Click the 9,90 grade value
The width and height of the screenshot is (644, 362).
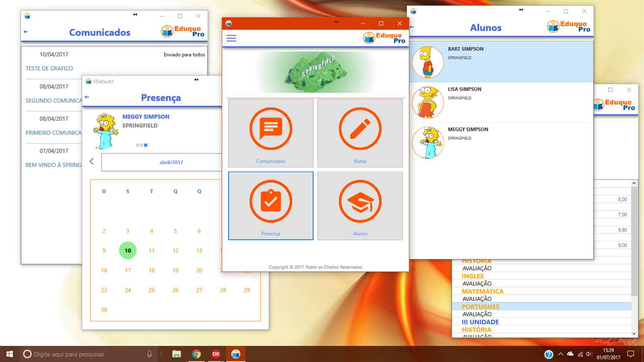(622, 230)
